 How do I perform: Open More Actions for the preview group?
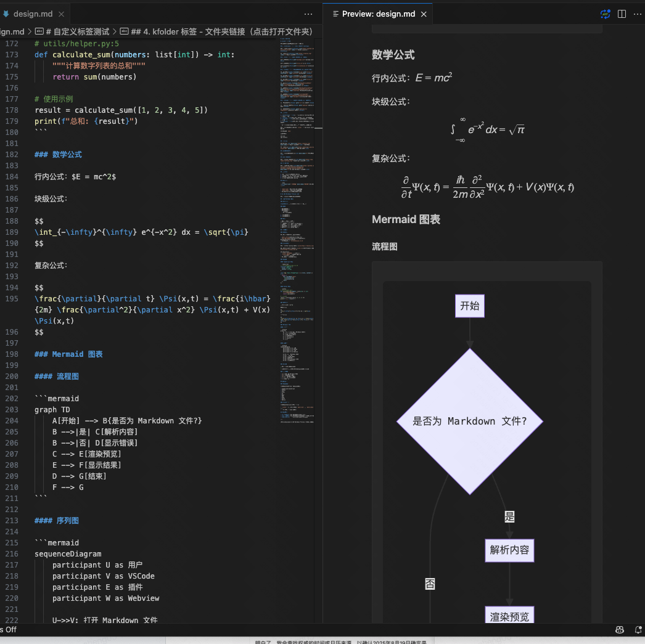point(638,14)
